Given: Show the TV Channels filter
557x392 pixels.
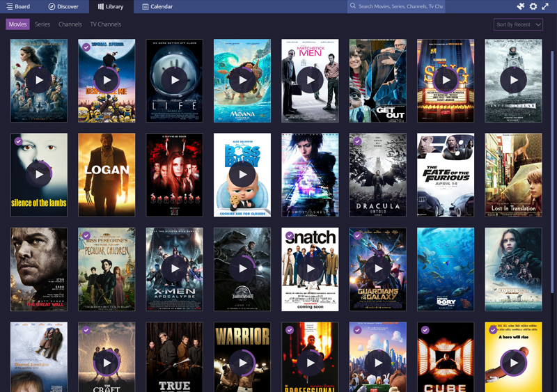Looking at the screenshot, I should pos(106,24).
